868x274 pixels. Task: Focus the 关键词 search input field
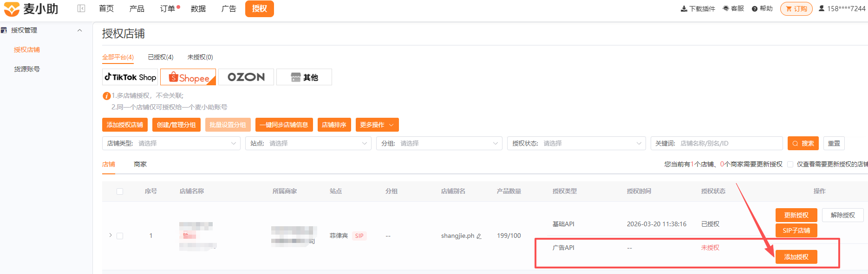tap(717, 143)
